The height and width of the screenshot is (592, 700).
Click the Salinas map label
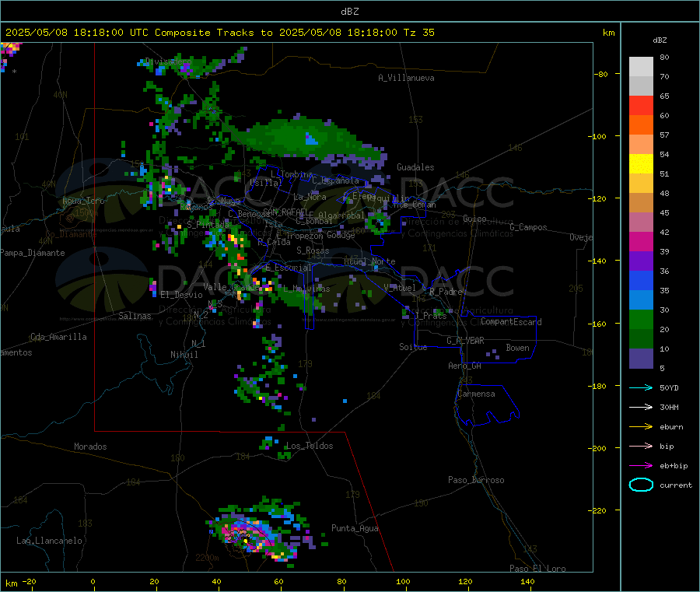135,316
